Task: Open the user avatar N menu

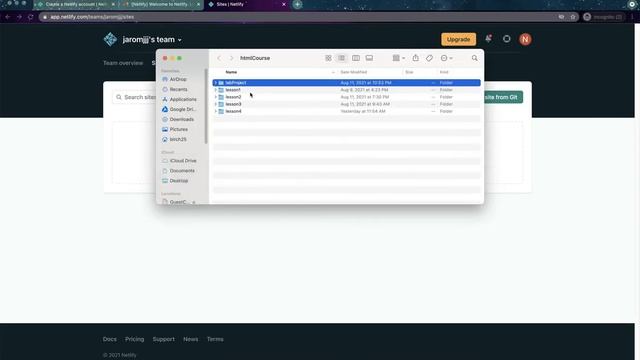Action: click(525, 39)
